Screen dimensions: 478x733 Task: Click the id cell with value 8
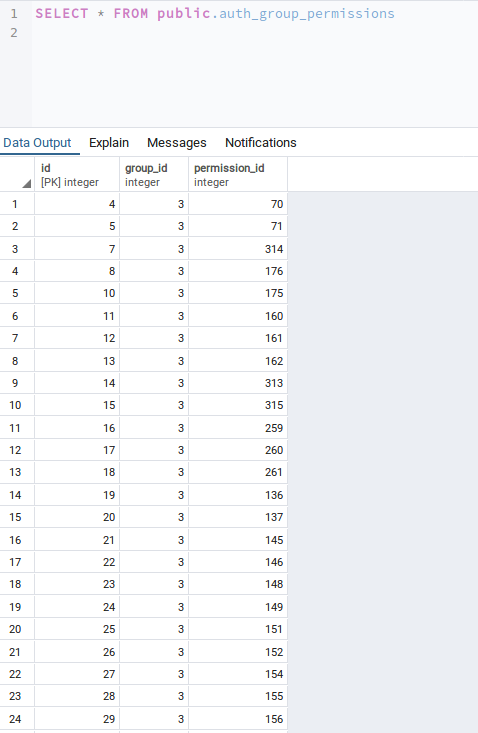click(x=77, y=271)
